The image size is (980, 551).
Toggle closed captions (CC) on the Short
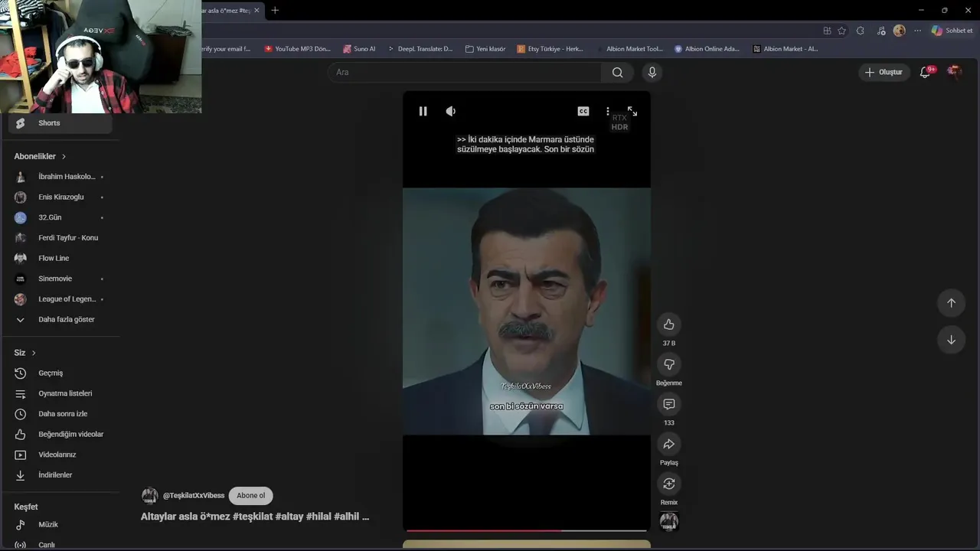[583, 111]
